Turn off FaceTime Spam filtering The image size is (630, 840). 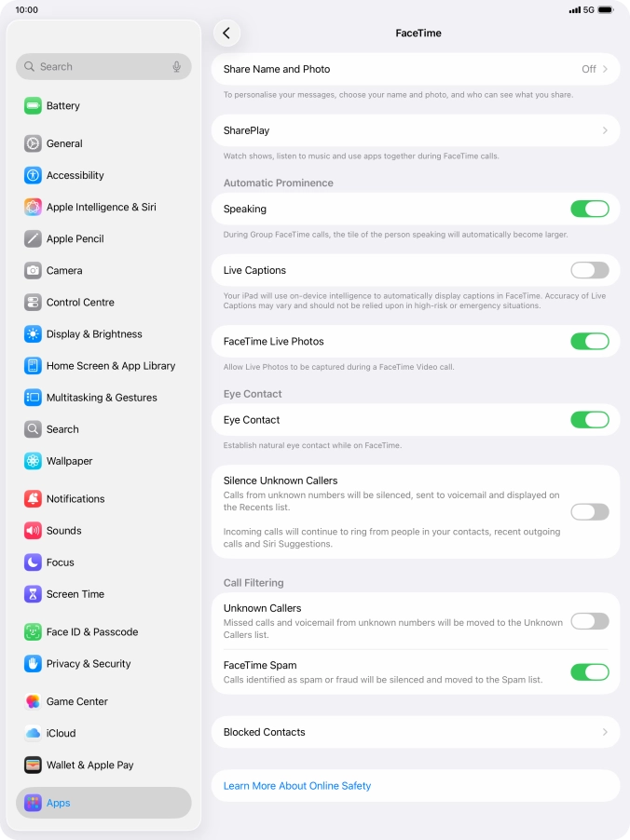click(x=590, y=671)
